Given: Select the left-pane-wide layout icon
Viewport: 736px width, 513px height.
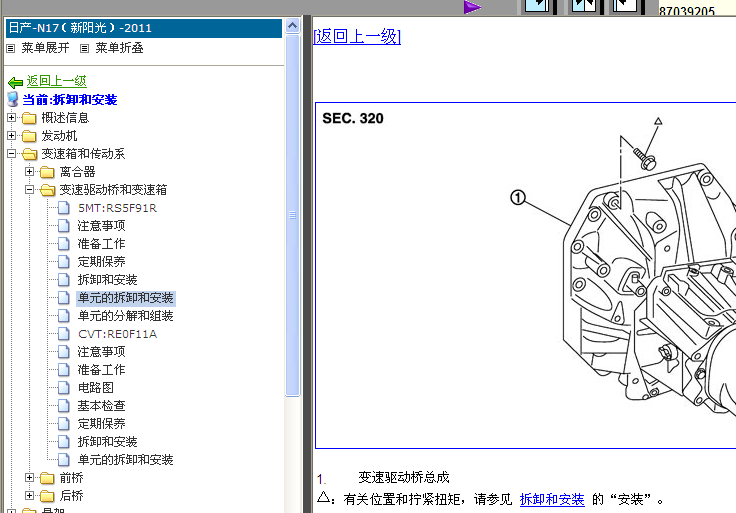Looking at the screenshot, I should 537,6.
